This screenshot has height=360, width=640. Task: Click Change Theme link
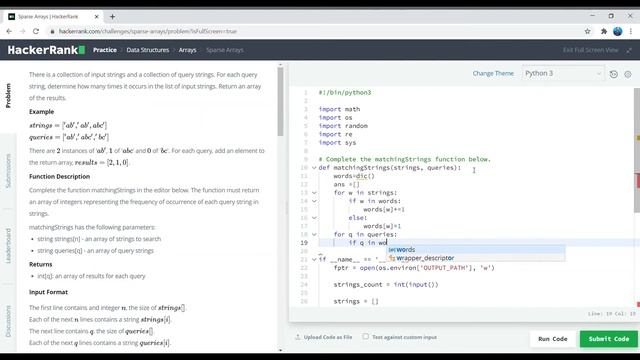coord(493,73)
